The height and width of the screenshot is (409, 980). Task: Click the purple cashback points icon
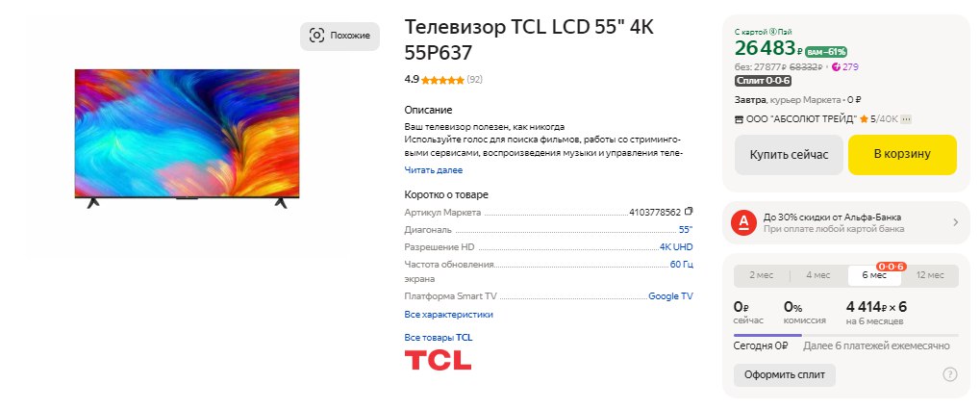(x=837, y=66)
